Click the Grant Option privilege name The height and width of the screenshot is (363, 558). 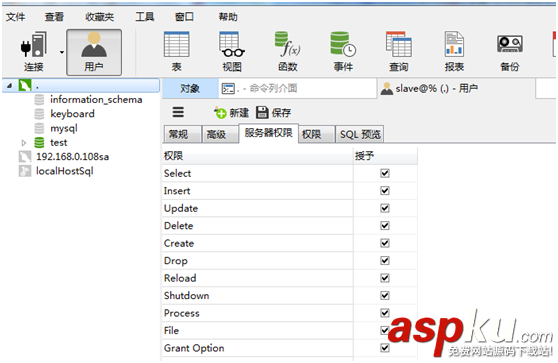coord(194,348)
